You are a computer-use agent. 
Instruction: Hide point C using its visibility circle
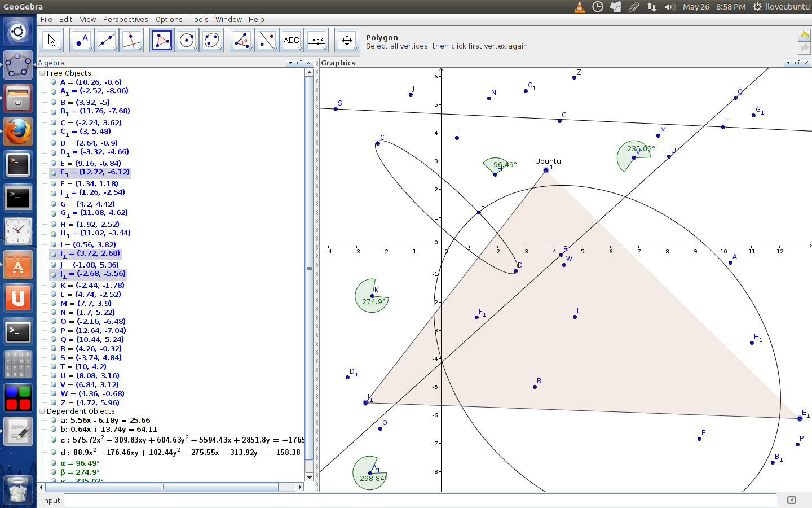54,122
